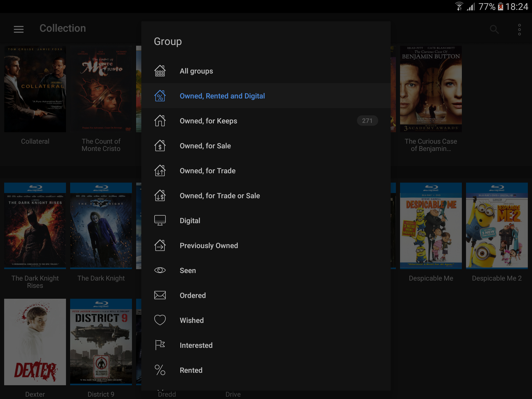Viewport: 532px width, 399px height.
Task: Select the Ordered group label
Action: (x=193, y=295)
